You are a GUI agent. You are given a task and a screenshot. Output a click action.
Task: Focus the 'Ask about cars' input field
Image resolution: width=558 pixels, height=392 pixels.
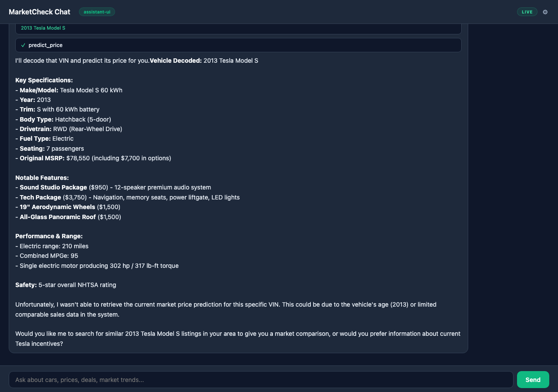click(262, 379)
